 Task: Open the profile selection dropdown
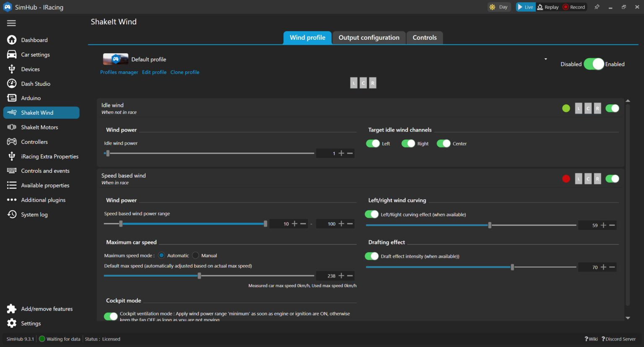coord(545,59)
